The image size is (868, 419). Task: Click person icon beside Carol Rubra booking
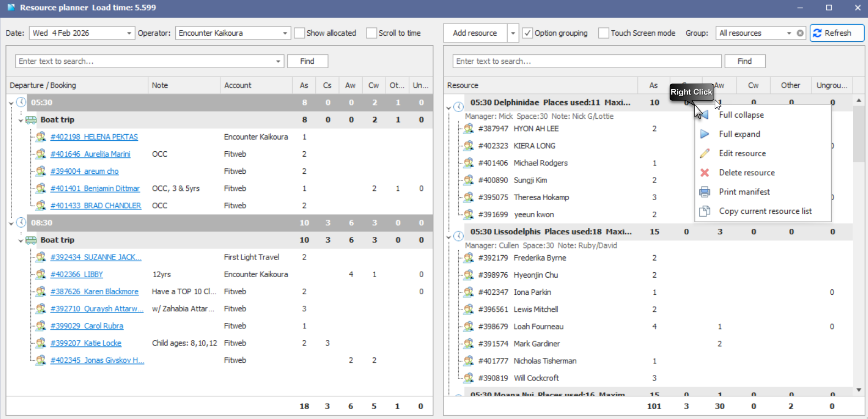tap(41, 326)
